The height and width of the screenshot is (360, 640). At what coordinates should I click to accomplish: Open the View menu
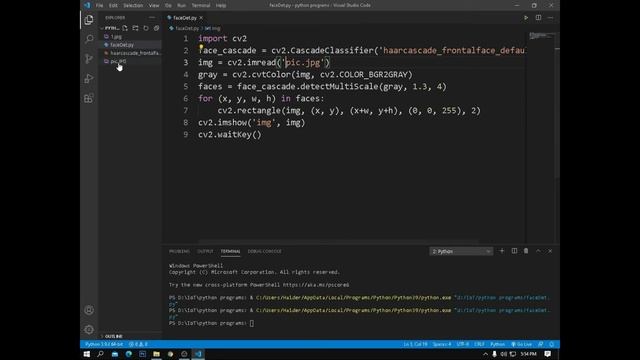pos(154,5)
